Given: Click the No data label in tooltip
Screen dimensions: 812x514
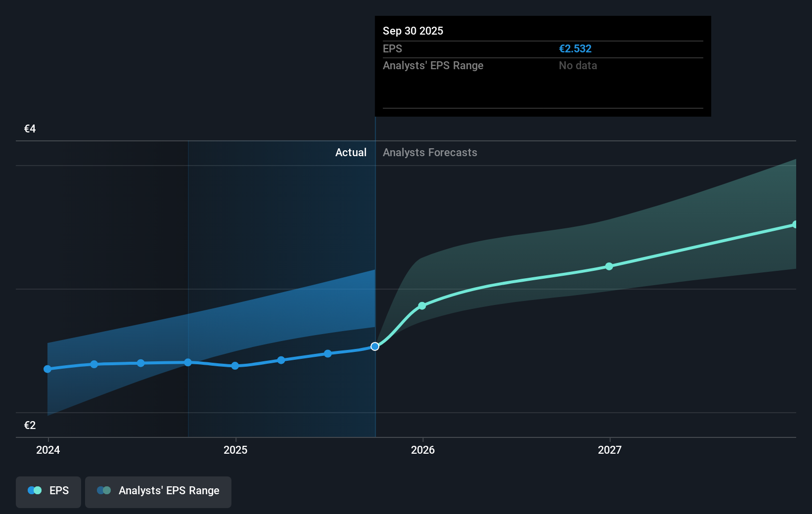Looking at the screenshot, I should pos(577,65).
